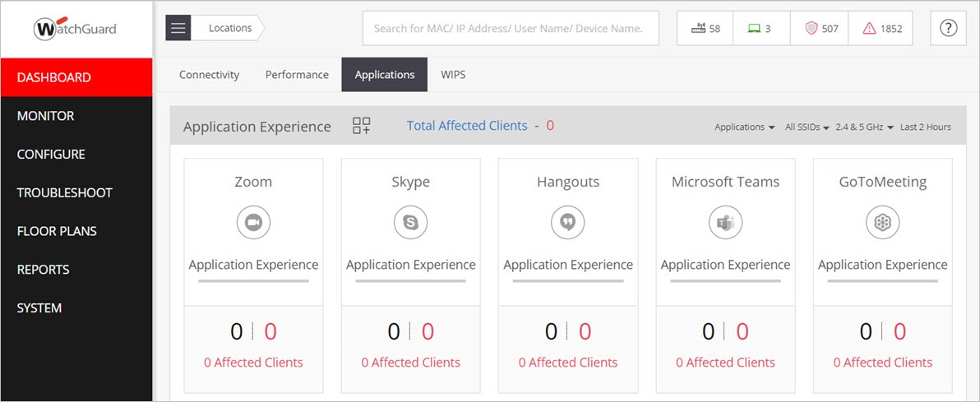980x402 pixels.
Task: Switch to the Performance tab
Action: pyautogui.click(x=297, y=75)
